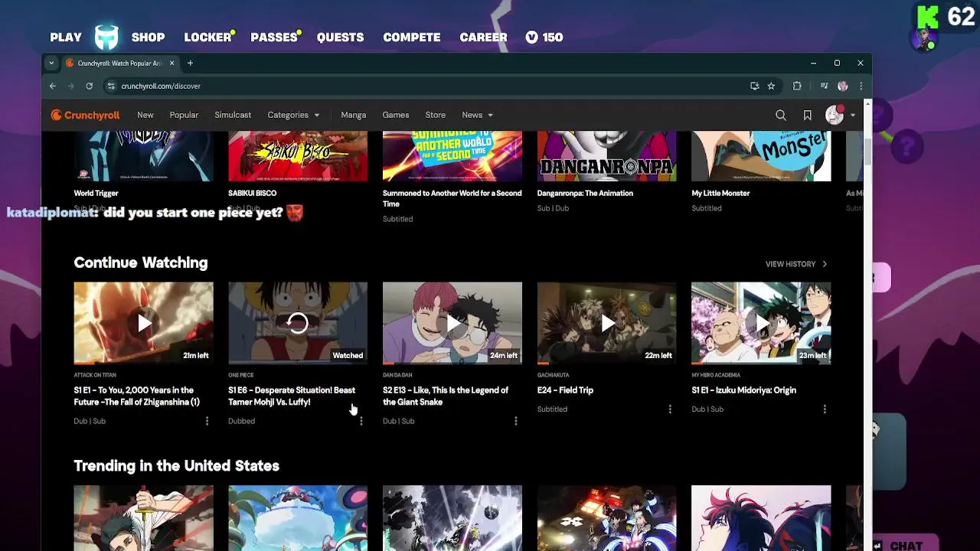
Task: Open more options for Gachiakuta episode
Action: tap(670, 409)
